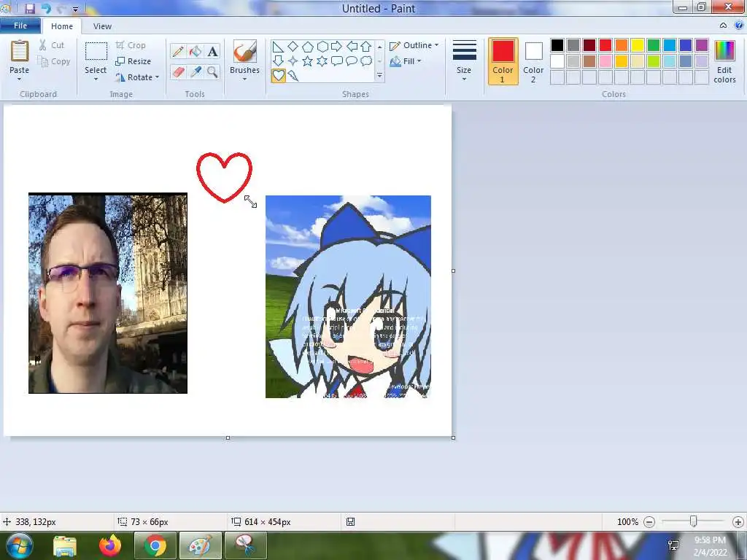Image resolution: width=747 pixels, height=560 pixels.
Task: Open the Size thickness dropdown
Action: 464,61
